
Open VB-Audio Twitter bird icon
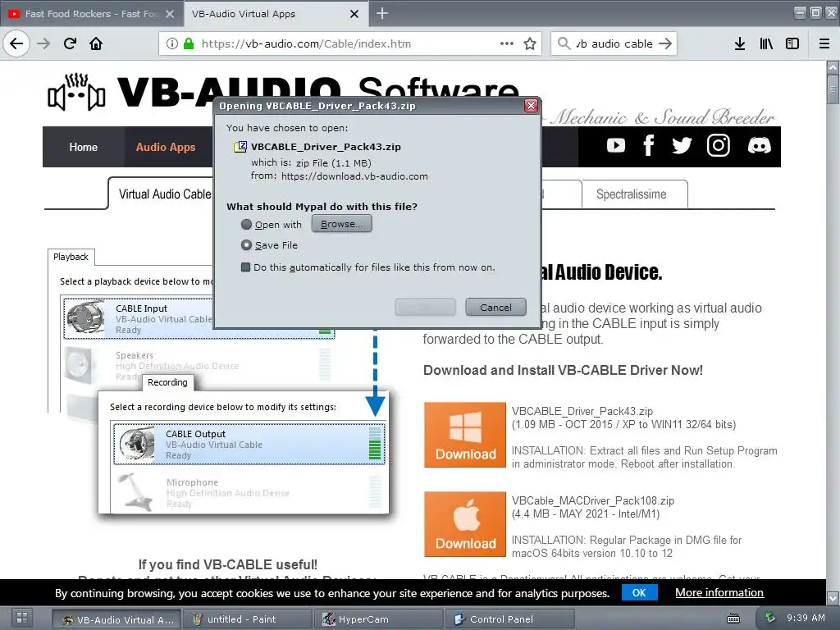click(682, 145)
